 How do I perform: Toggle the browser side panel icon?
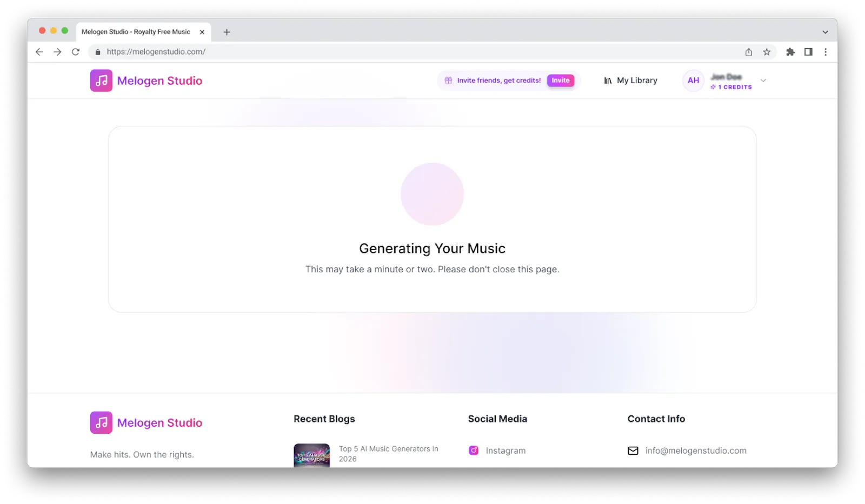pyautogui.click(x=808, y=52)
